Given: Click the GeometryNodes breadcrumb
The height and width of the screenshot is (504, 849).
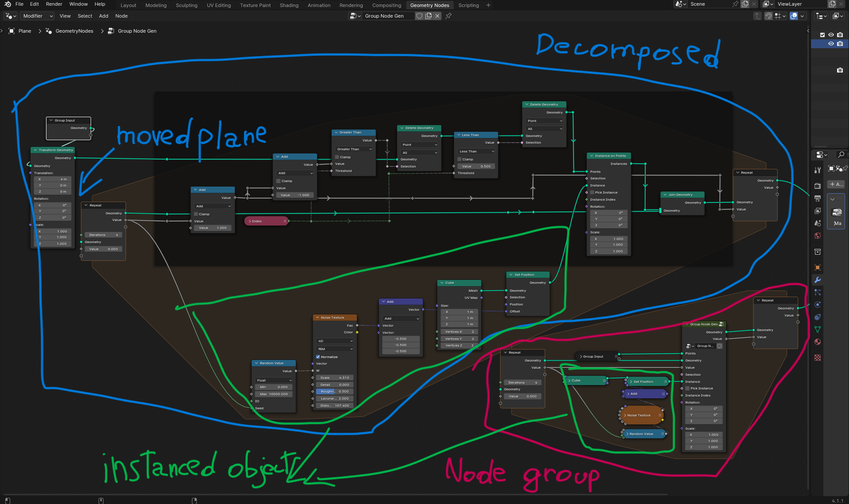Looking at the screenshot, I should pos(74,31).
